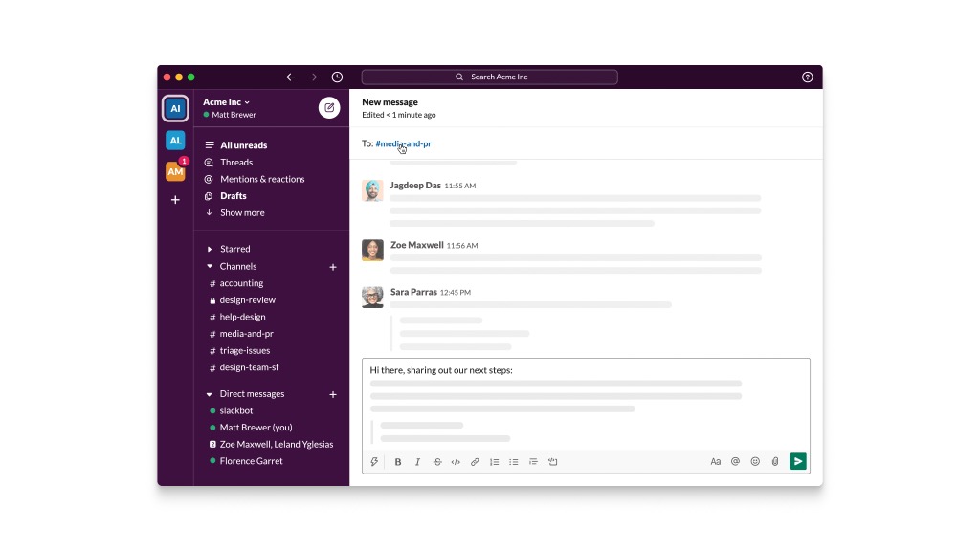
Task: Go back with the left arrow
Action: pos(291,77)
